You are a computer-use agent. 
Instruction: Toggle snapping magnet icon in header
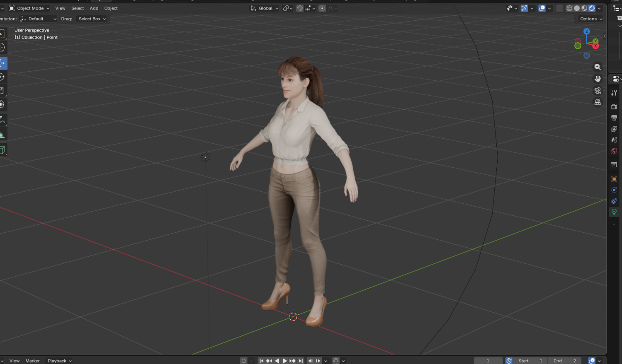[x=300, y=8]
